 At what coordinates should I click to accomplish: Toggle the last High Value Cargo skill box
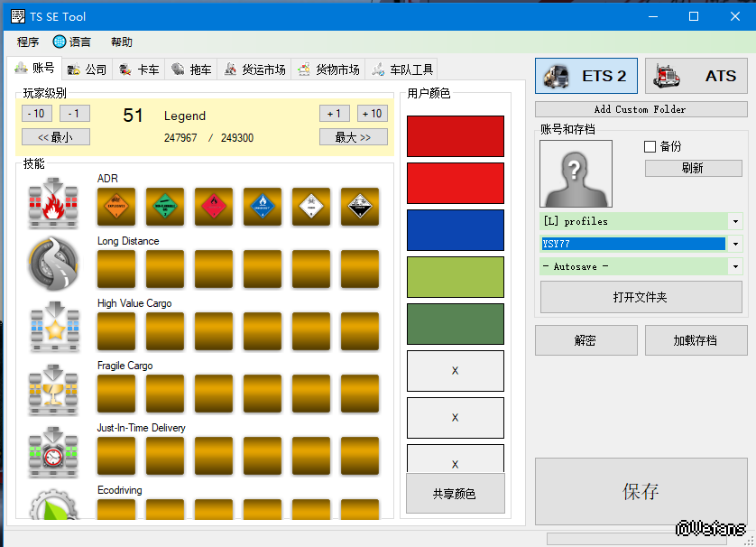pos(360,331)
